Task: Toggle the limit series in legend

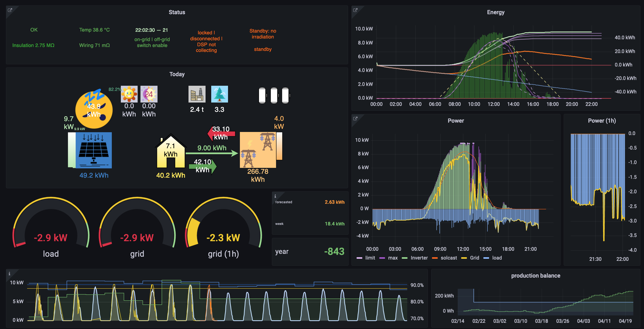Action: tap(370, 258)
